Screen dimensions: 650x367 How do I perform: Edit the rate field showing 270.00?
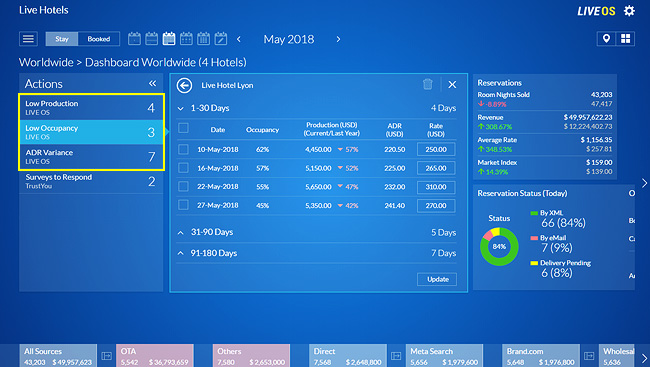[436, 205]
